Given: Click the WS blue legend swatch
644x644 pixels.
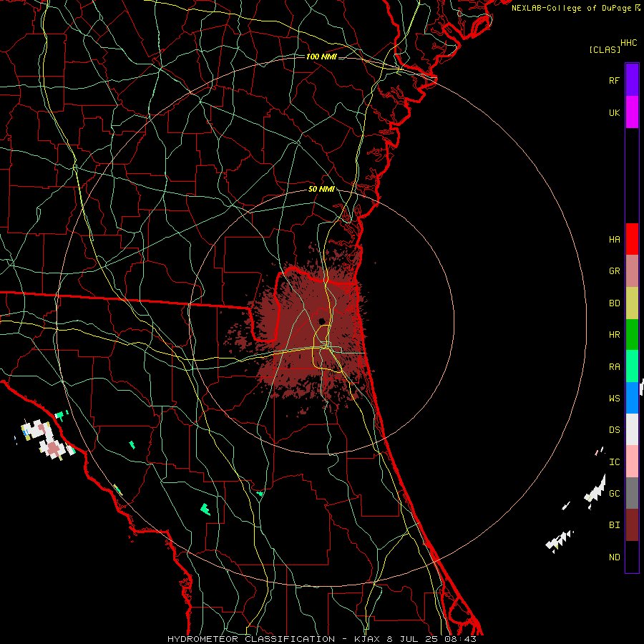Looking at the screenshot, I should click(632, 398).
